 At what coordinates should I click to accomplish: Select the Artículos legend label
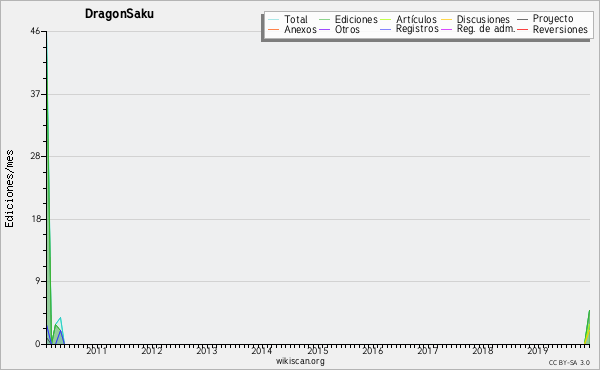point(416,19)
